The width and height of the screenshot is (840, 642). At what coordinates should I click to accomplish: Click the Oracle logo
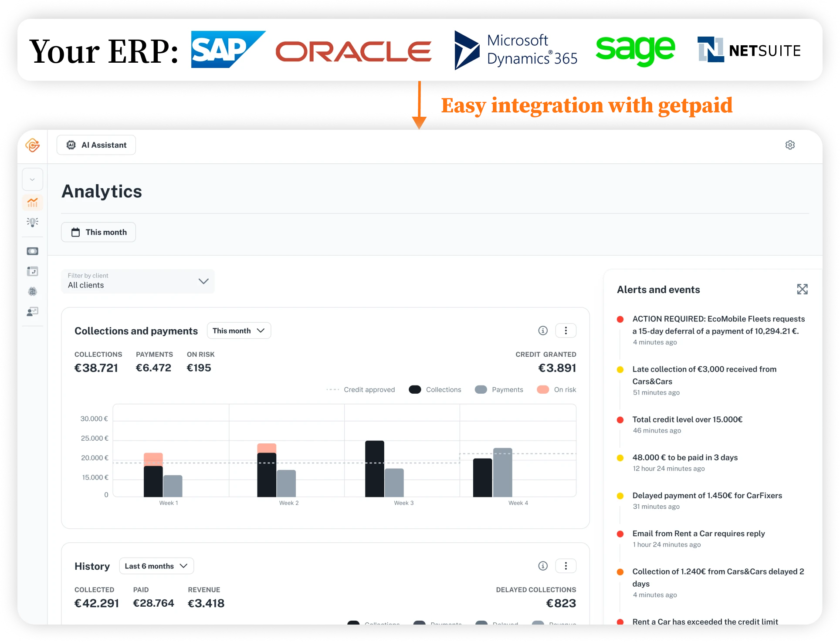pos(353,51)
